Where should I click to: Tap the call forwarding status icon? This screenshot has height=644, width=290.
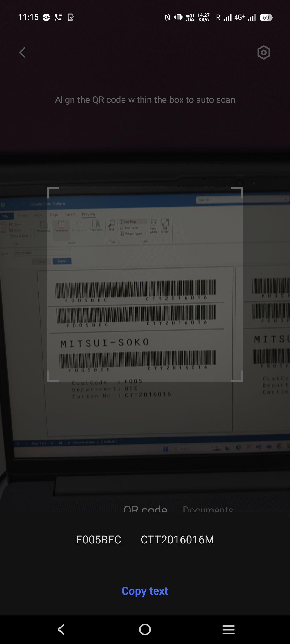[58, 17]
